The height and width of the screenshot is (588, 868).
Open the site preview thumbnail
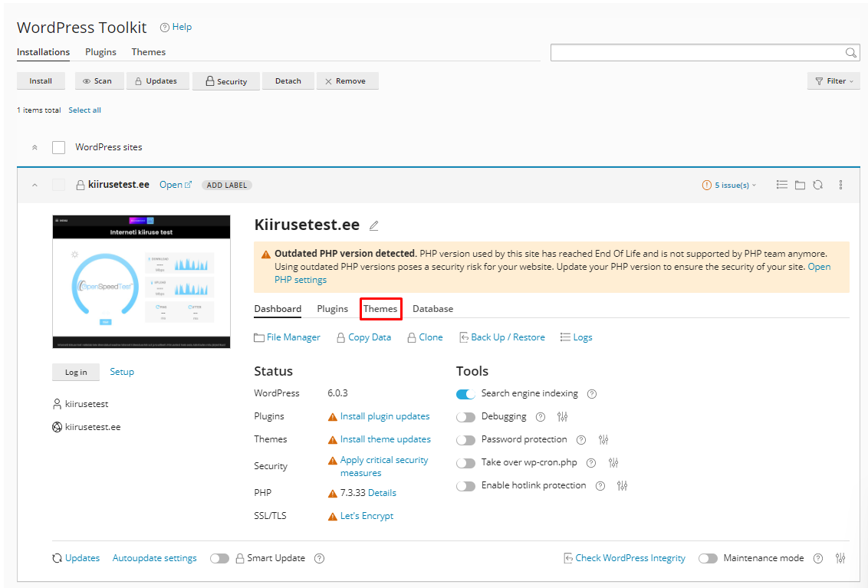(x=141, y=281)
